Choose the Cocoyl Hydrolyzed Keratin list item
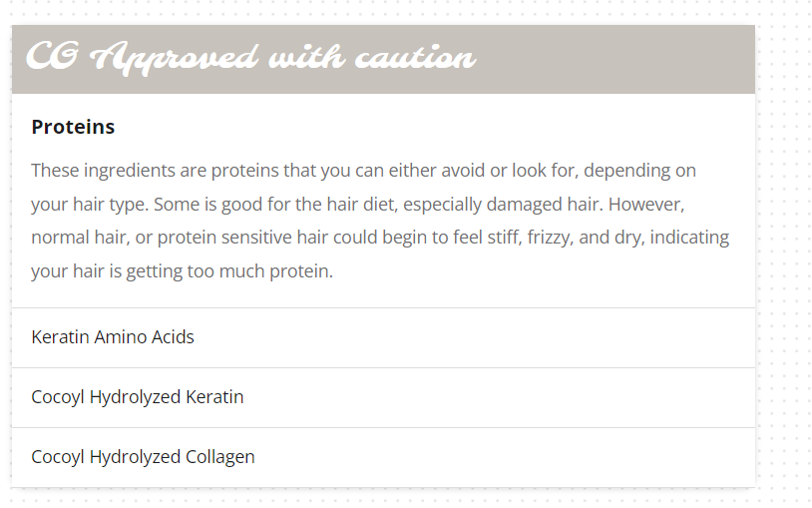812x508 pixels. coord(383,397)
